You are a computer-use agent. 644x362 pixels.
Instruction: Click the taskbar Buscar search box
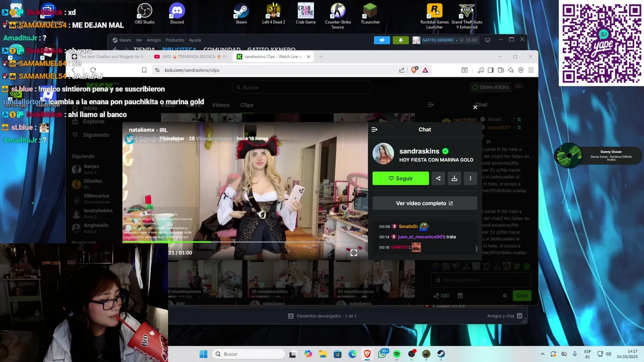[x=249, y=354]
